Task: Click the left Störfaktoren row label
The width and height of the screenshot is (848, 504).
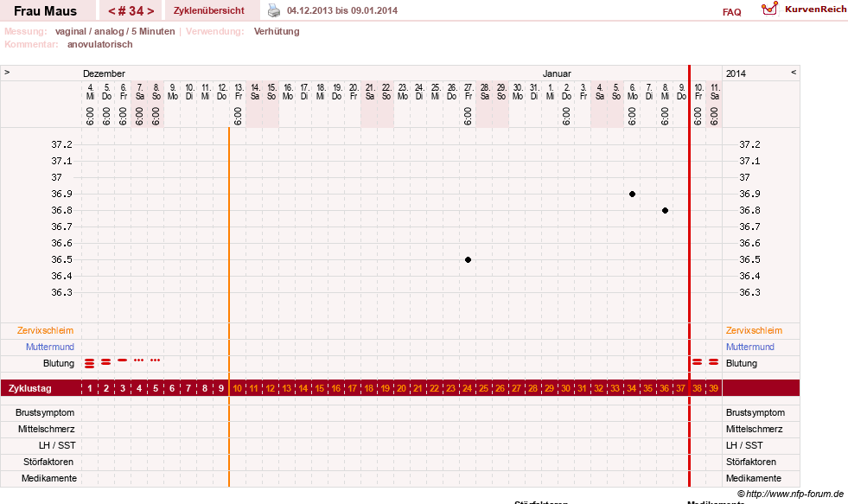Action: point(48,462)
